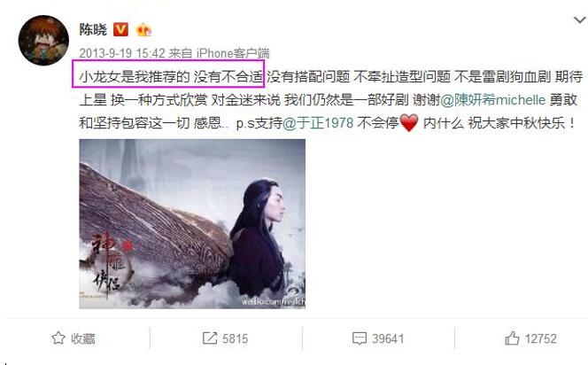
Task: Click the 收藏 label
Action: coord(83,338)
